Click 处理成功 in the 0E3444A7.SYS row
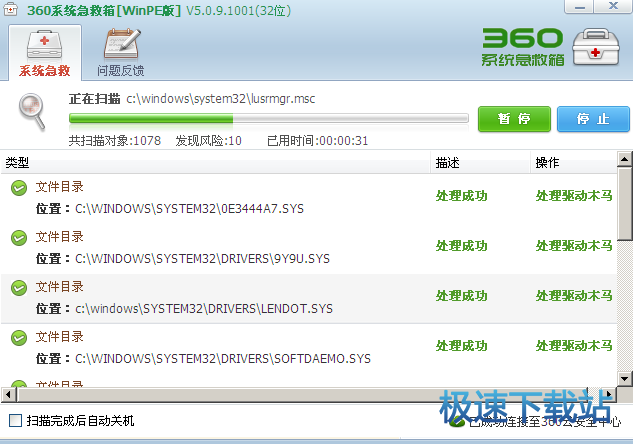Image resolution: width=633 pixels, height=444 pixels. [x=461, y=196]
